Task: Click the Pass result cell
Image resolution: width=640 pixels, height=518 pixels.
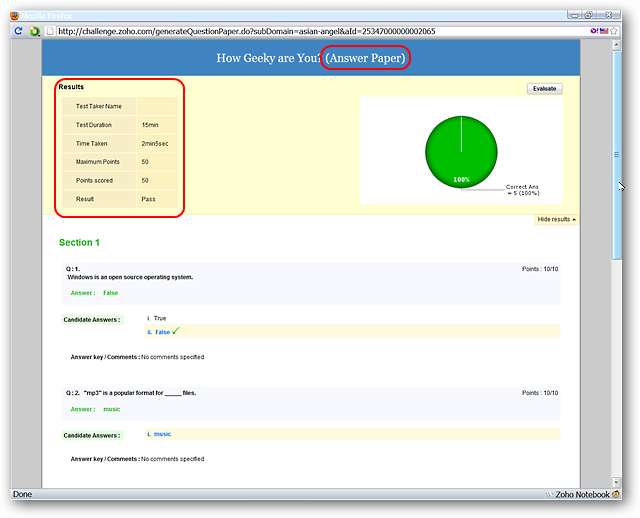Action: click(x=148, y=200)
